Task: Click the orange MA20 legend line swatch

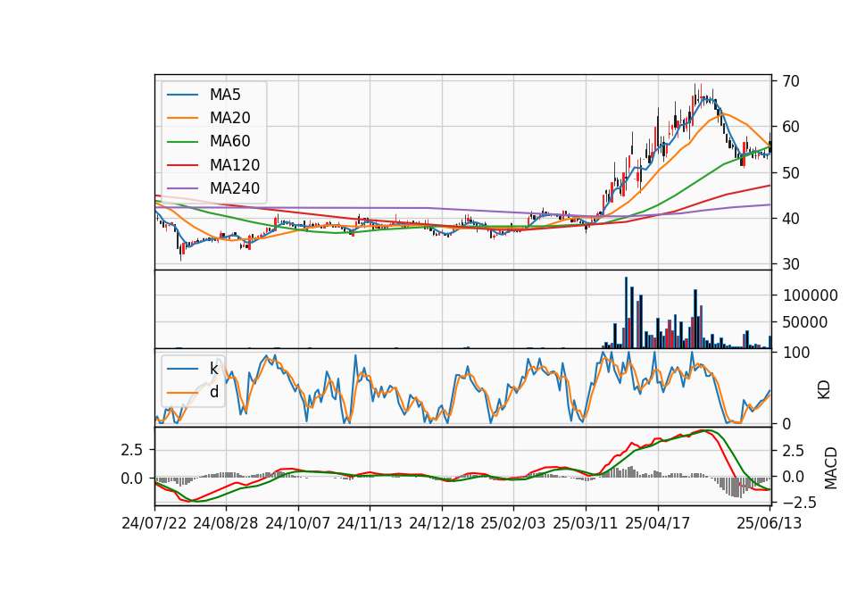Action: pos(182,118)
